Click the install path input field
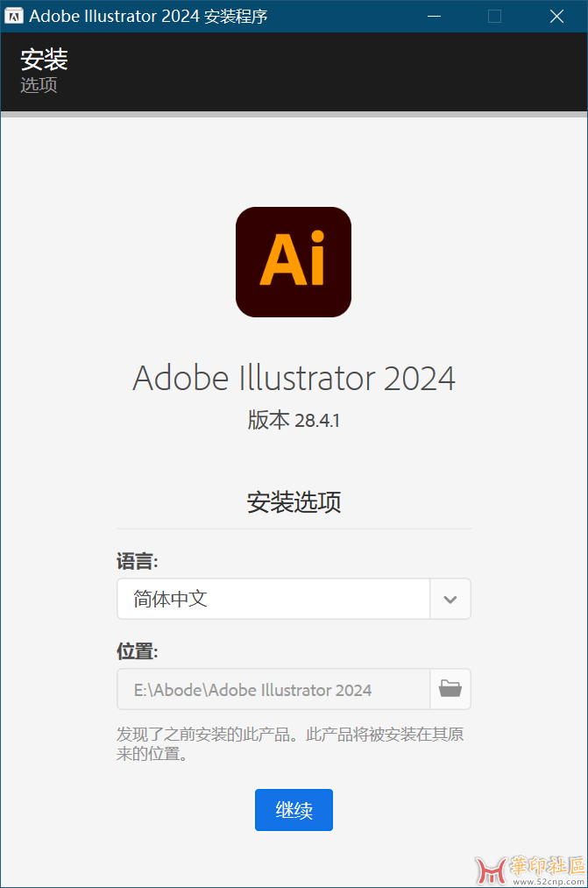Screen dimensions: 588x888 point(273,689)
